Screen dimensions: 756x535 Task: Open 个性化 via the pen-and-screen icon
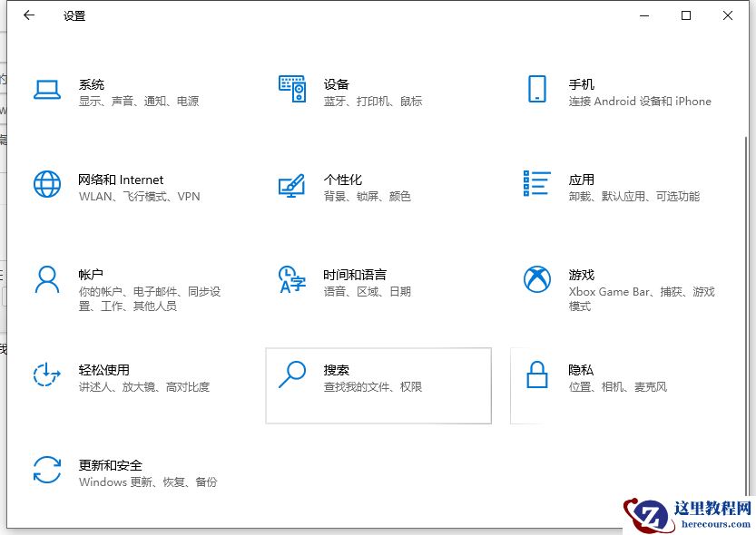[x=292, y=186]
